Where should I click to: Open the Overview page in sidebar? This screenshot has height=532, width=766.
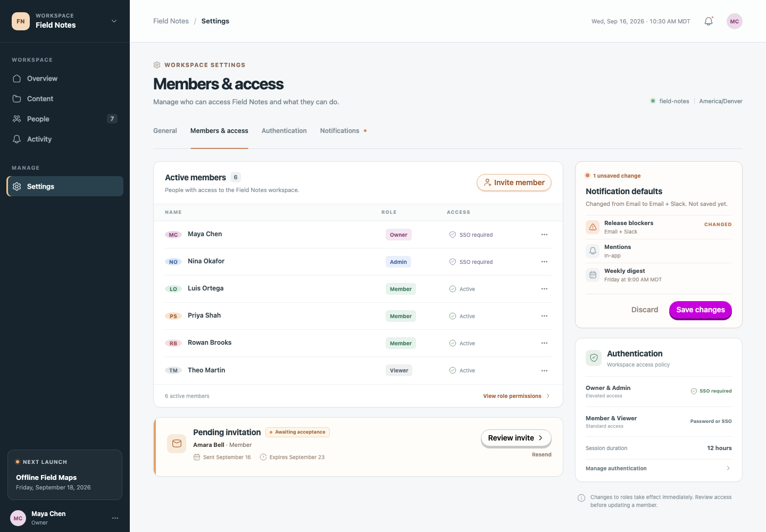click(x=65, y=79)
